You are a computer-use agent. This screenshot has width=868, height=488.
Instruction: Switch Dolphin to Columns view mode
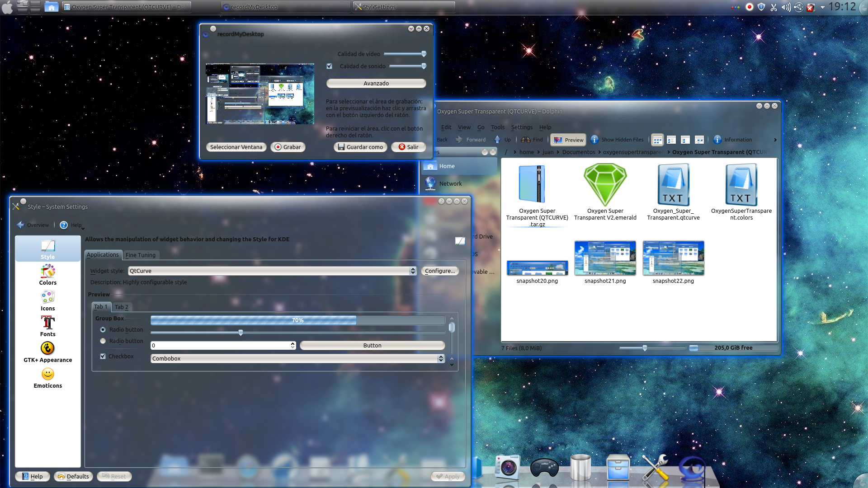tap(685, 140)
